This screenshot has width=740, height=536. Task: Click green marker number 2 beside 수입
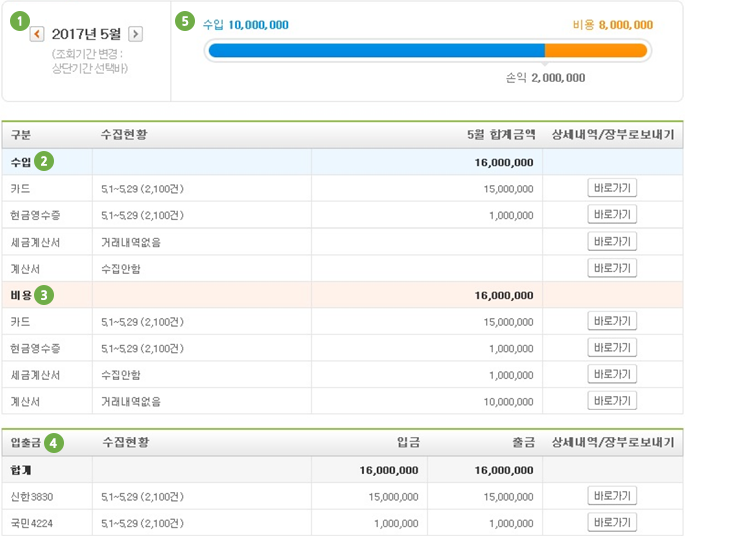[44, 161]
